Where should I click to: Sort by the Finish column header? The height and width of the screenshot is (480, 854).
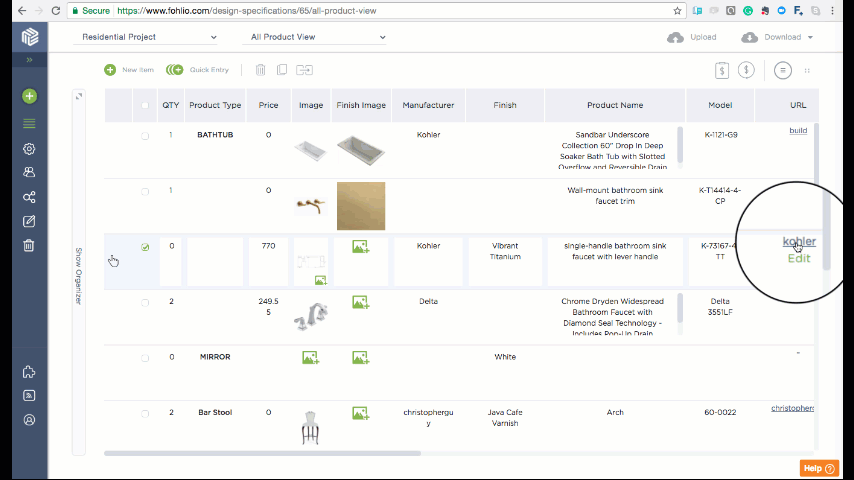tap(505, 105)
